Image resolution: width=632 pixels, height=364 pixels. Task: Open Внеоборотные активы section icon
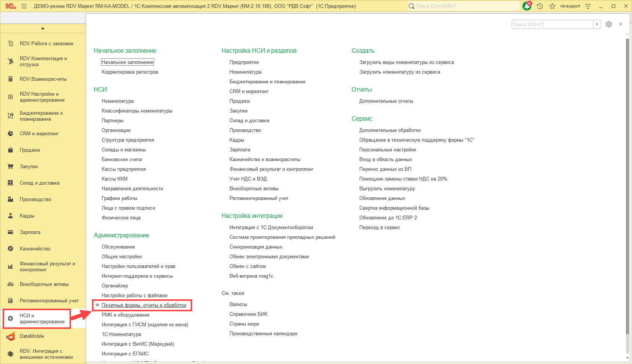10,284
